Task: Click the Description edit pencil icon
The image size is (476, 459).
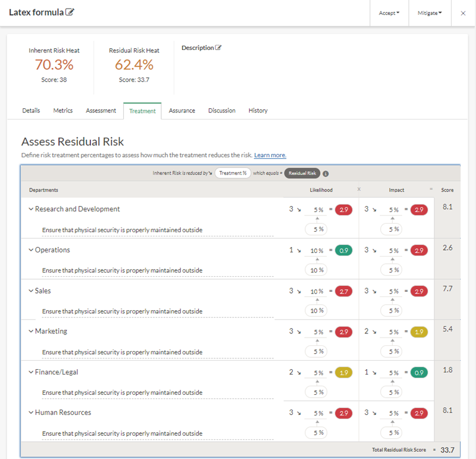Action: pyautogui.click(x=218, y=48)
